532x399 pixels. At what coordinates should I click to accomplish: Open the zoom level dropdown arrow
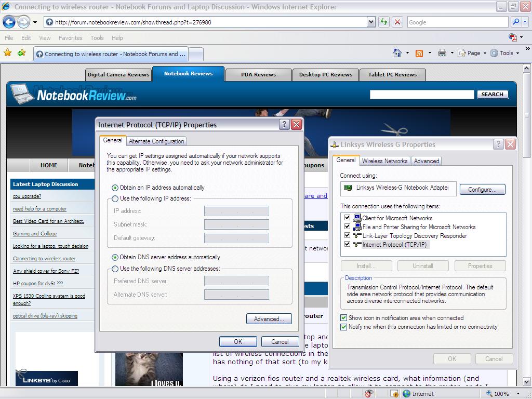coord(518,394)
